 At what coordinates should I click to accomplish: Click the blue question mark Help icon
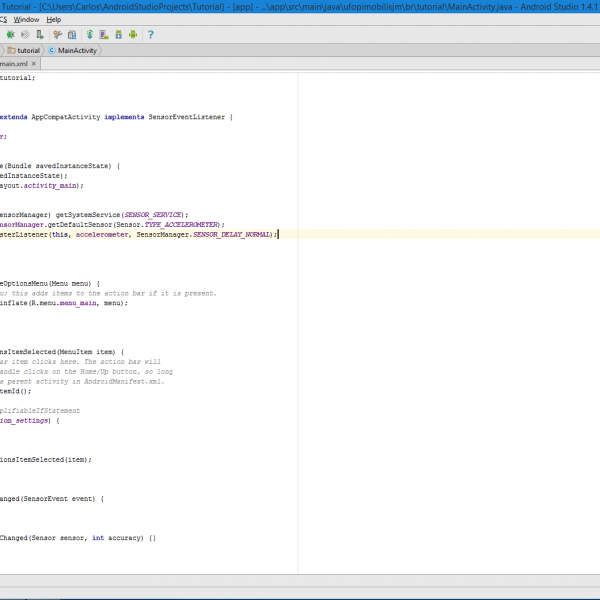click(x=150, y=35)
